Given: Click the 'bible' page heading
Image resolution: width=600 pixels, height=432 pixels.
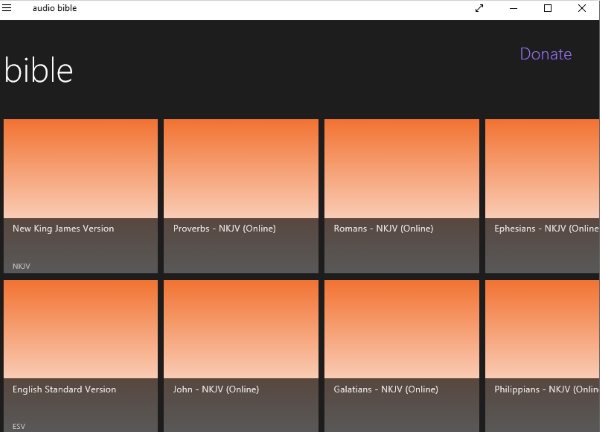Looking at the screenshot, I should pyautogui.click(x=38, y=70).
